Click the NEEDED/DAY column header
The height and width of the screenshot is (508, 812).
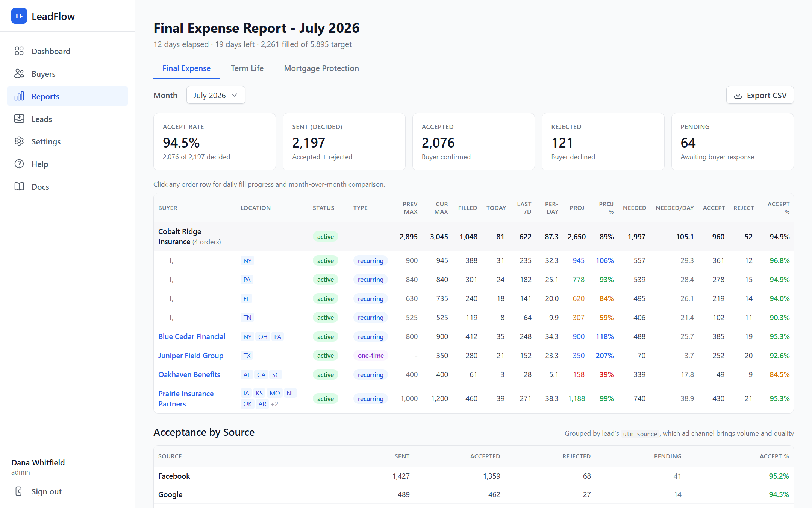pos(675,208)
